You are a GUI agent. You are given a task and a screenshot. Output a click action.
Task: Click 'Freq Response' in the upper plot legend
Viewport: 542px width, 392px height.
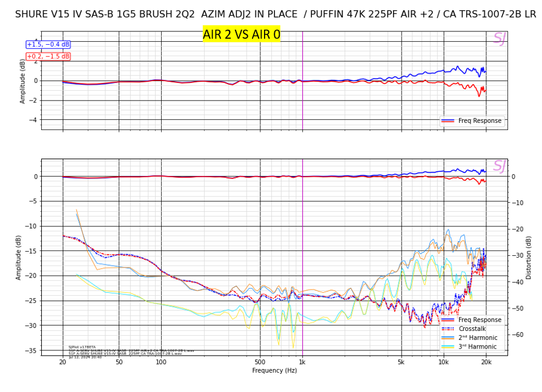pyautogui.click(x=480, y=120)
